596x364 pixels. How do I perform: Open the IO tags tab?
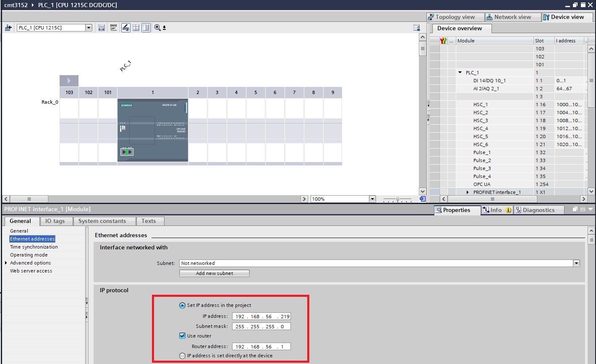tap(55, 221)
